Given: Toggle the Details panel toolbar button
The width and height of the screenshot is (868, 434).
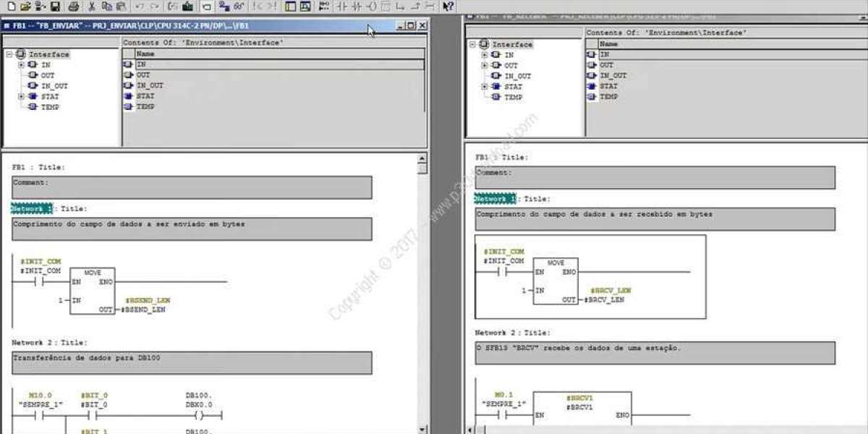Looking at the screenshot, I should [305, 7].
